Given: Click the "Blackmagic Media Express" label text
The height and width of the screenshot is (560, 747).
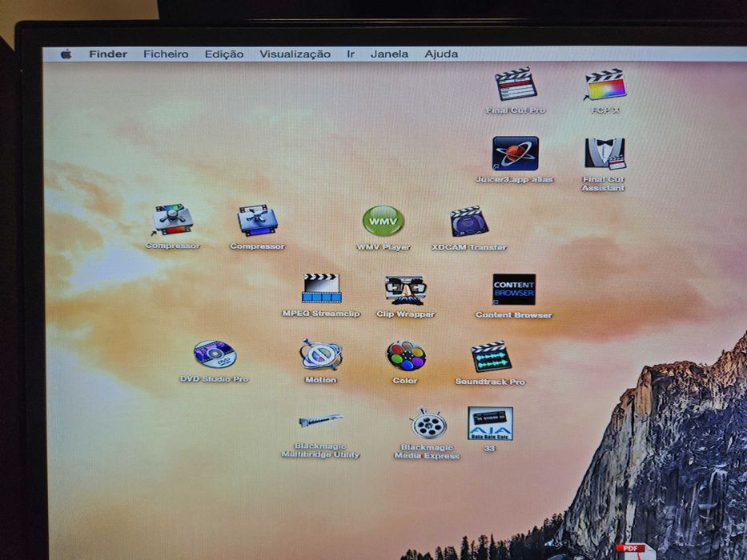Looking at the screenshot, I should pos(428,451).
